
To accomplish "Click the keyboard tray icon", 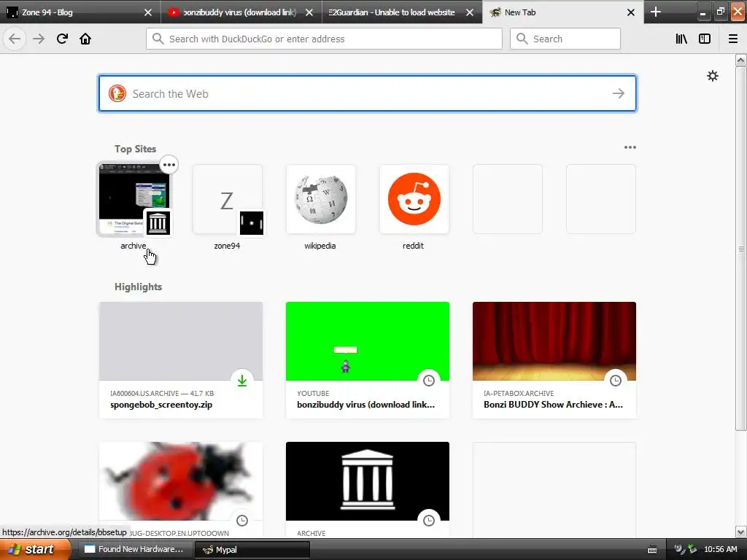I will coord(652,550).
